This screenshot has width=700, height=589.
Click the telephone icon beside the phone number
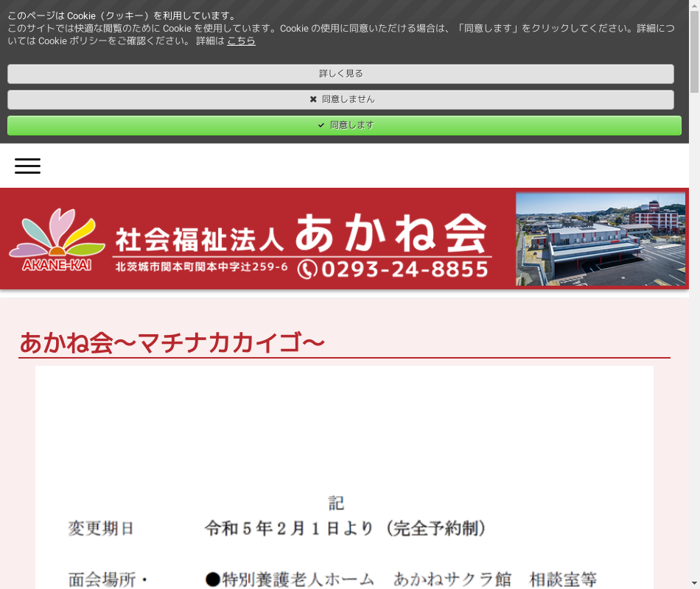[307, 270]
